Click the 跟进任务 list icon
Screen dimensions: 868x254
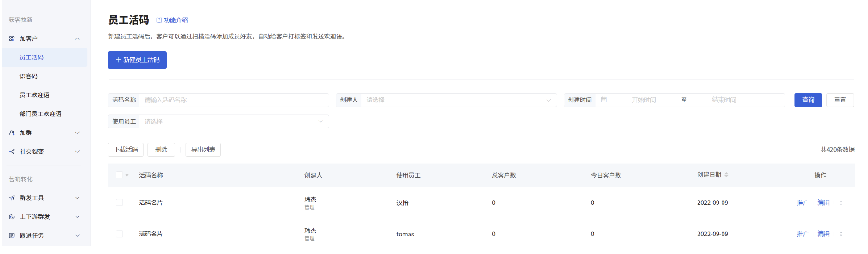tap(12, 235)
